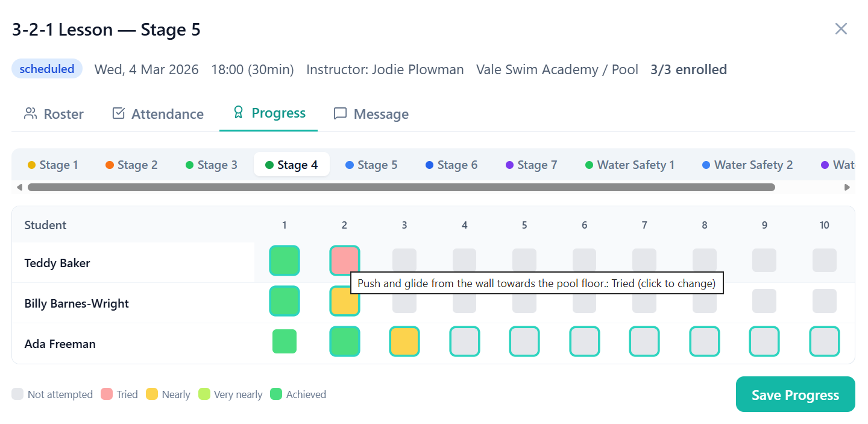Click the Save Progress button
The width and height of the screenshot is (868, 424).
coord(794,394)
